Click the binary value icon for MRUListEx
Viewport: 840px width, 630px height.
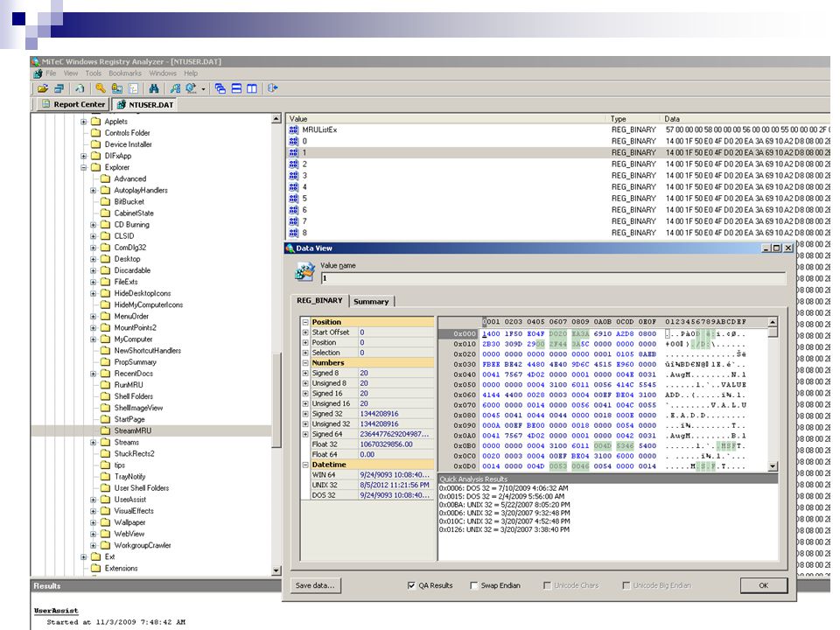click(x=294, y=129)
